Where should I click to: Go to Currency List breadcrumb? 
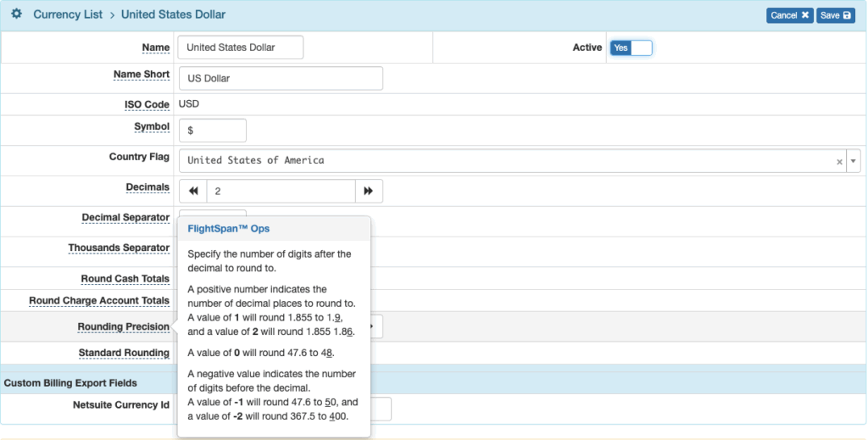68,14
